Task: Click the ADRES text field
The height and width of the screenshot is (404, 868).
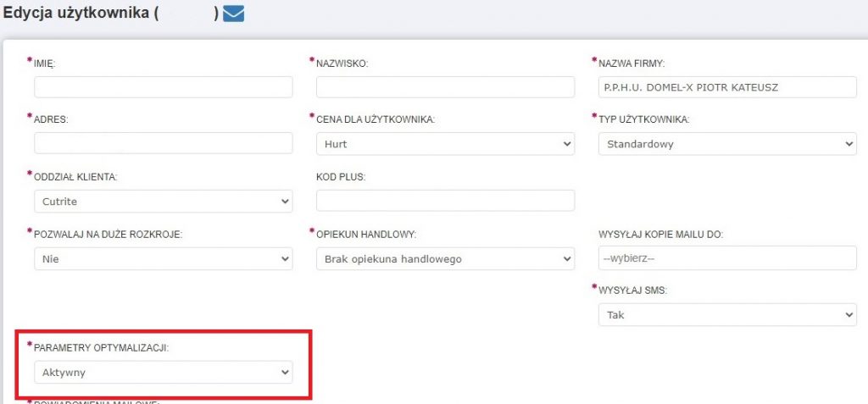Action: (163, 143)
